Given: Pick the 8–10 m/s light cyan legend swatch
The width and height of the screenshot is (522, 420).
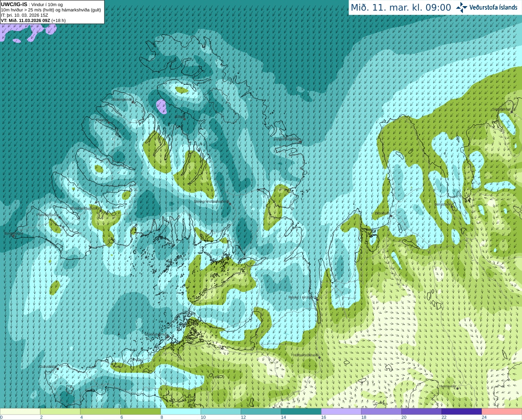Looking at the screenshot, I should (x=181, y=411).
